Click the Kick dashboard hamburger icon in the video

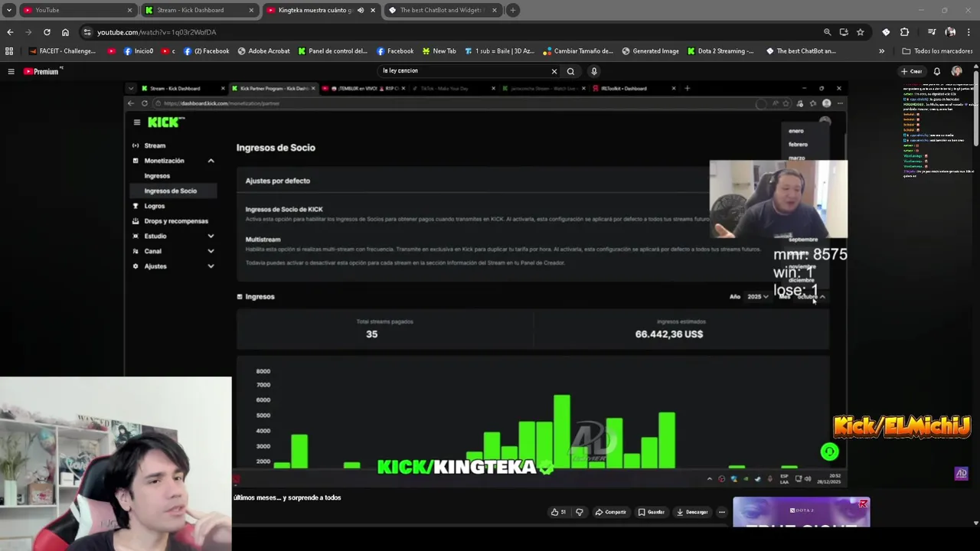pyautogui.click(x=136, y=122)
